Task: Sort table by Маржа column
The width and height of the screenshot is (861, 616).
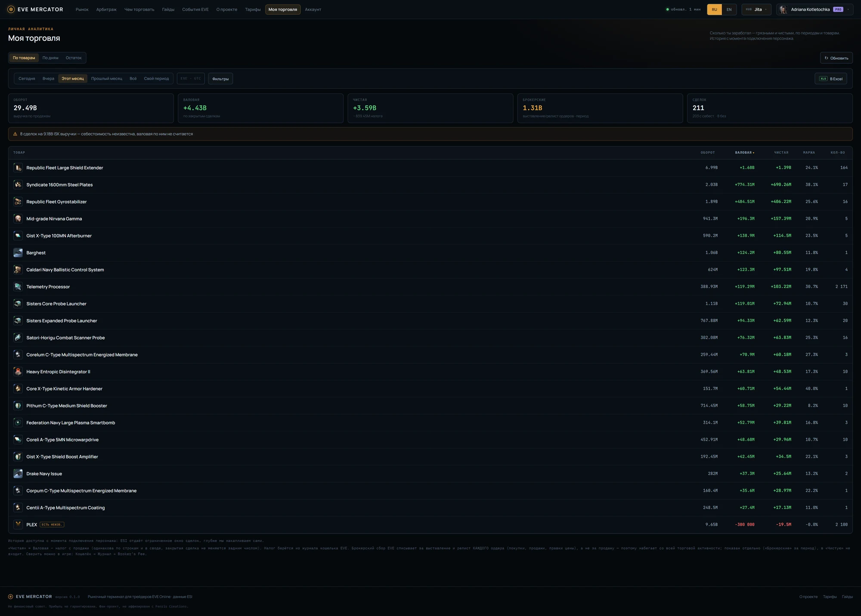Action: [809, 153]
